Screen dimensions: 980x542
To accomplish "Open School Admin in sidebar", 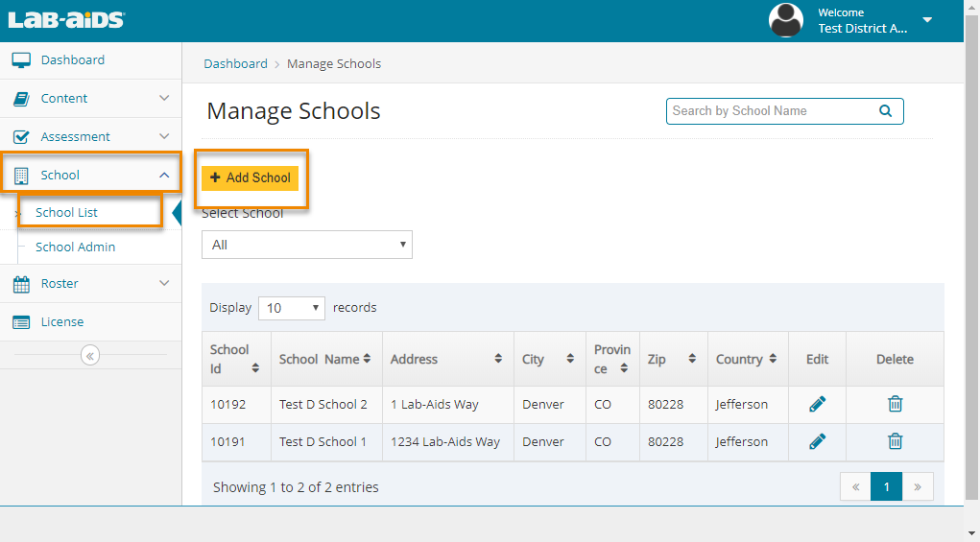I will coord(75,247).
